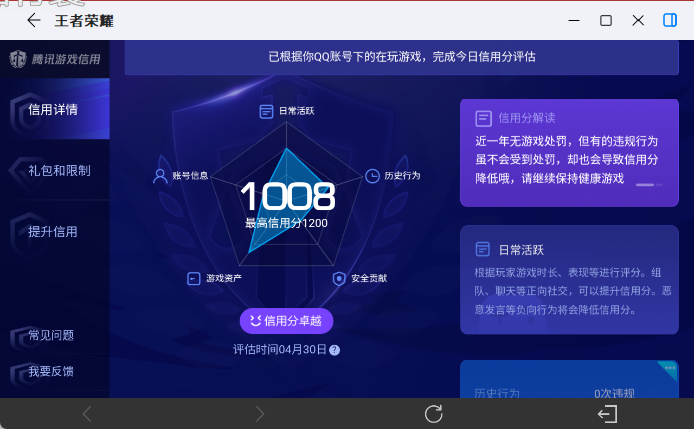Click the 王者荣耀 window title
This screenshot has height=429, width=694.
tap(84, 21)
